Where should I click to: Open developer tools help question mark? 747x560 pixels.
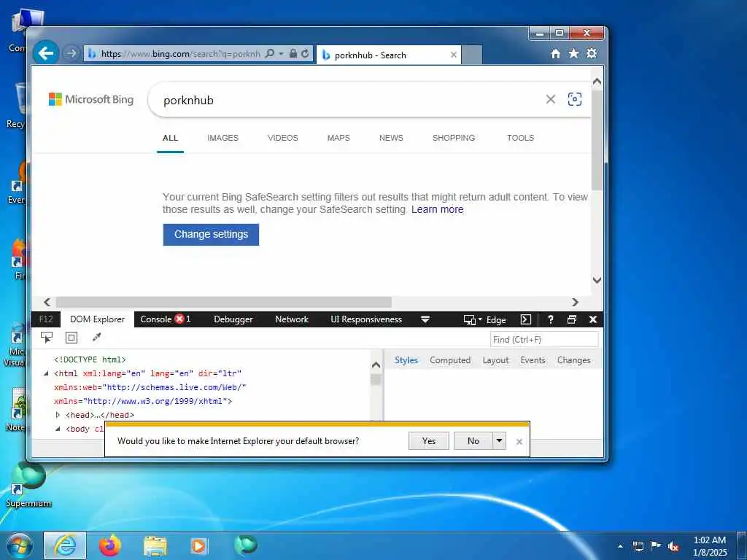click(551, 319)
